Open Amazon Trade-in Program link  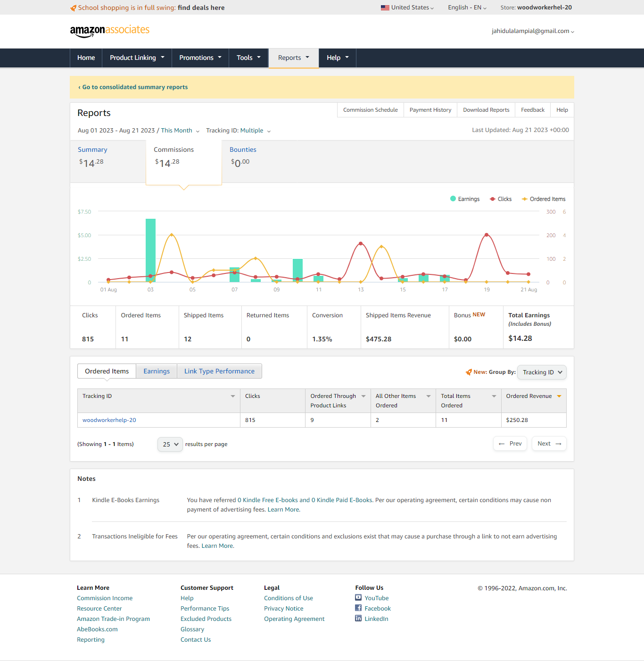114,619
